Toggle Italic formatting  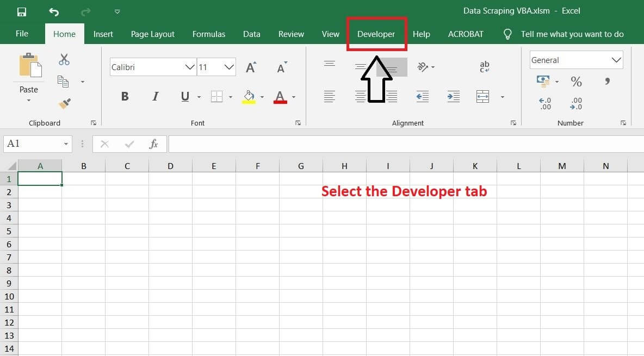pyautogui.click(x=155, y=97)
